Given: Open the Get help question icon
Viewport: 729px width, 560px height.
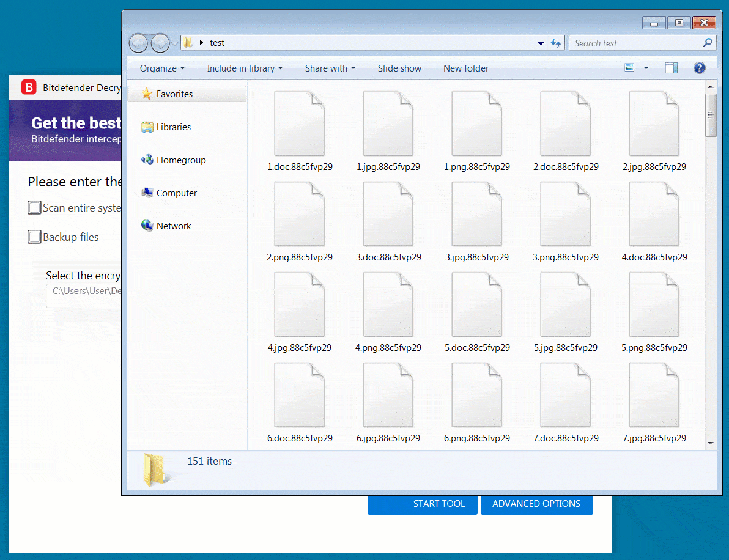Looking at the screenshot, I should 699,68.
